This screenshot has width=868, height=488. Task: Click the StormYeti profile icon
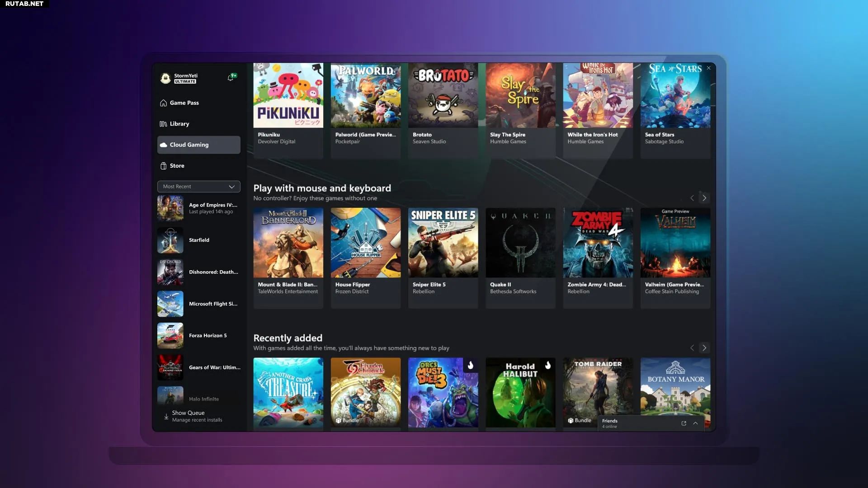166,78
